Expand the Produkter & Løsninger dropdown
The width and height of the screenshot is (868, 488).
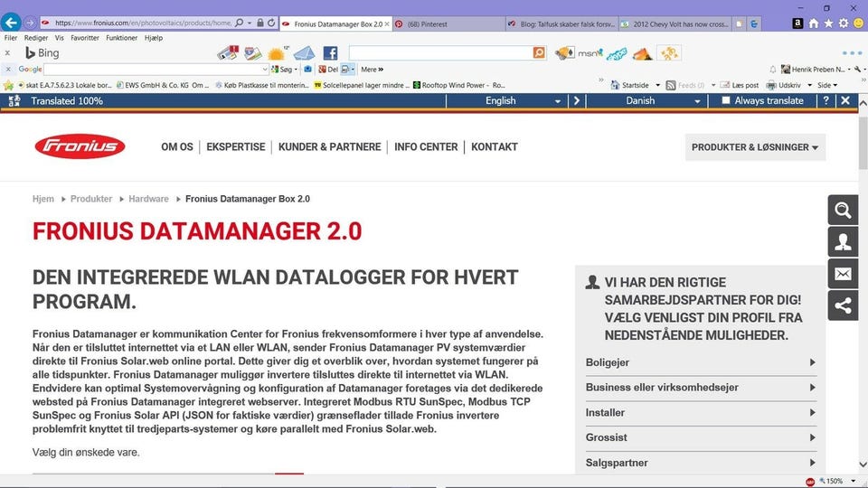pos(755,147)
